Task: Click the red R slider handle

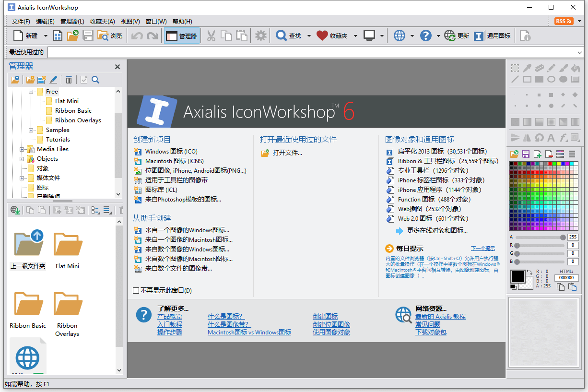Action: [x=517, y=245]
